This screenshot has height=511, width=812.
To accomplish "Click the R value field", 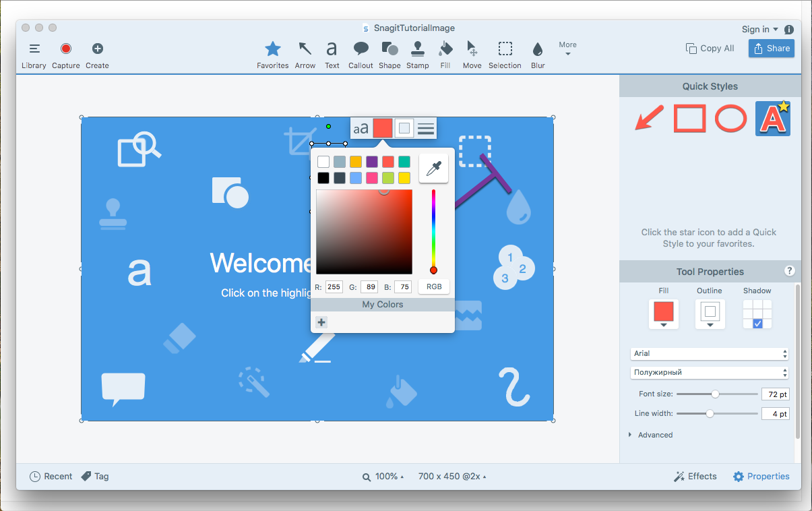I will (334, 287).
